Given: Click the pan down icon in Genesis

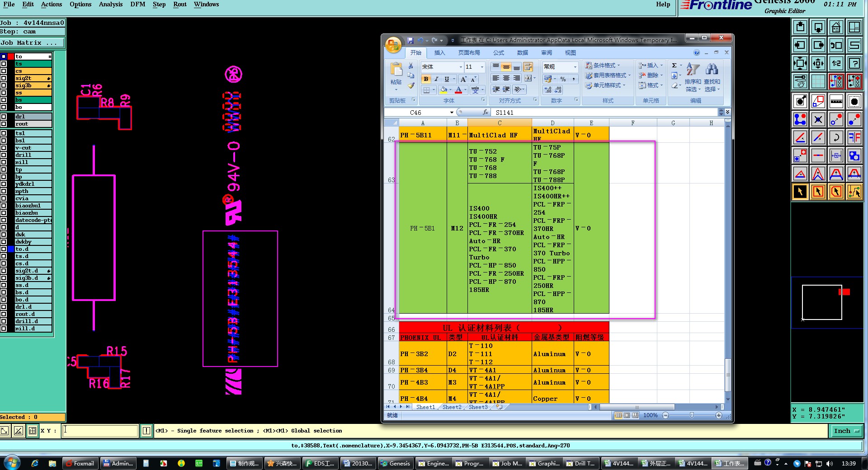Looking at the screenshot, I should pos(818,28).
